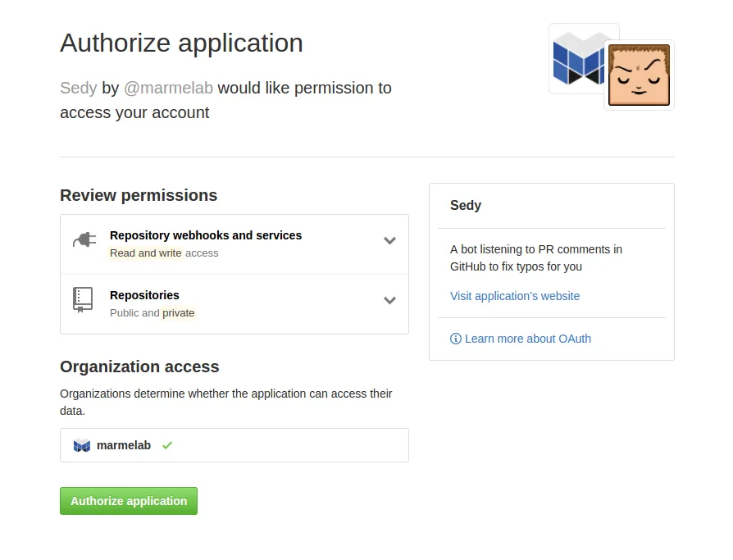This screenshot has height=560, width=733.
Task: Click the marmelab app logo thumbnail
Action: (x=578, y=58)
